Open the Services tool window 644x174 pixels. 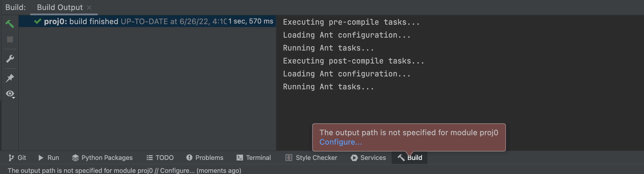(x=368, y=158)
